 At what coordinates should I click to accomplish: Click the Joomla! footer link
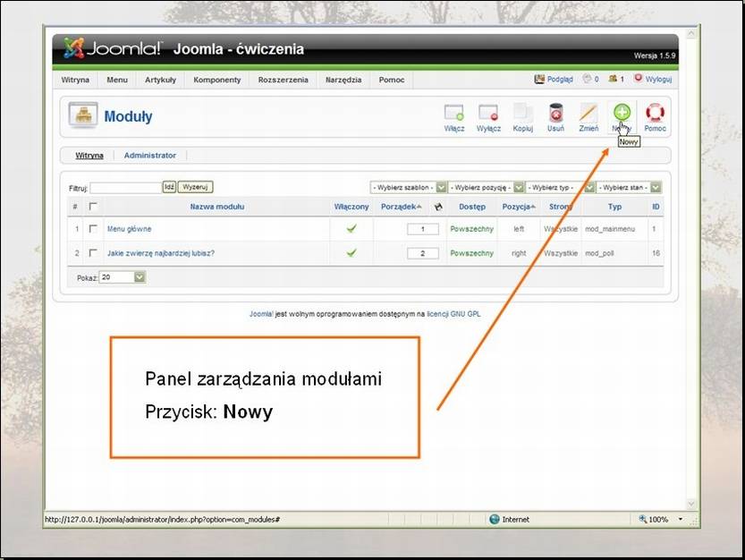click(261, 314)
